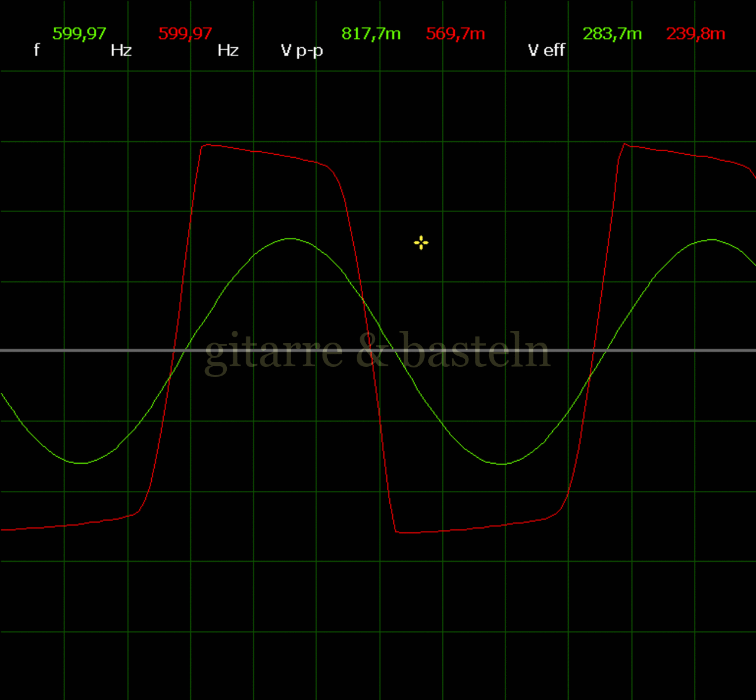Click the 'V eff' measurement label
Viewport: 756px width, 700px height.
546,50
